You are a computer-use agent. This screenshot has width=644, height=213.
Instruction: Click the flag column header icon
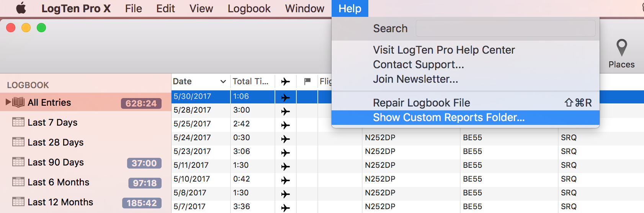pyautogui.click(x=307, y=81)
